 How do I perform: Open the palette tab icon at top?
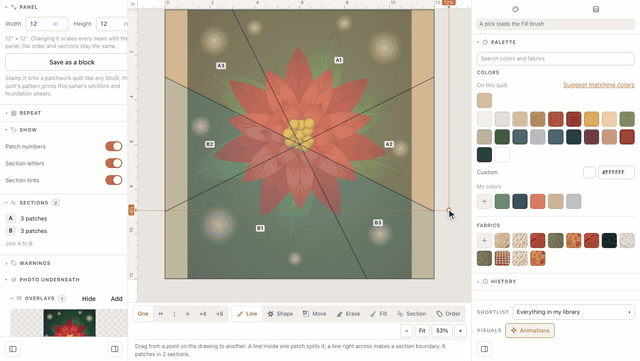tap(515, 9)
